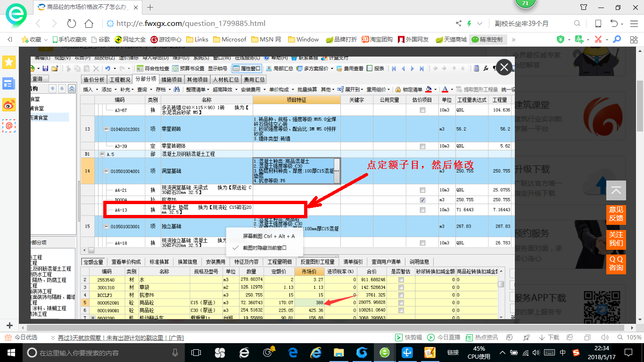Toggle 是否暂估 checkbox in the 水 row
This screenshot has height=362, width=644.
click(401, 280)
